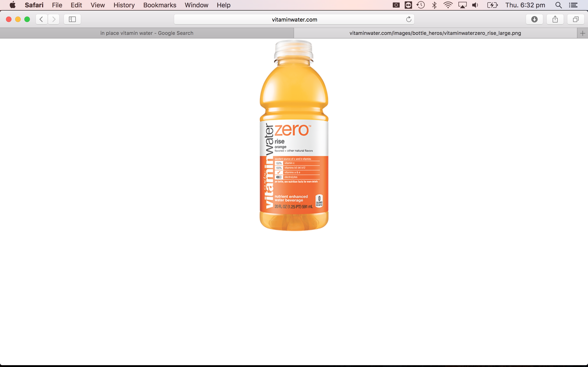Viewport: 588px width, 367px height.
Task: Open the Downloads button
Action: tap(534, 19)
